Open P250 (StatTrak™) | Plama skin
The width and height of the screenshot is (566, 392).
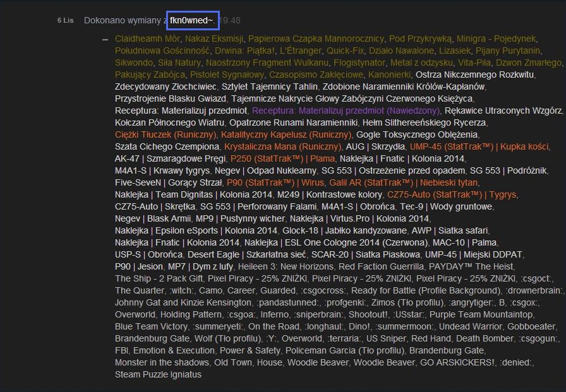click(x=282, y=158)
